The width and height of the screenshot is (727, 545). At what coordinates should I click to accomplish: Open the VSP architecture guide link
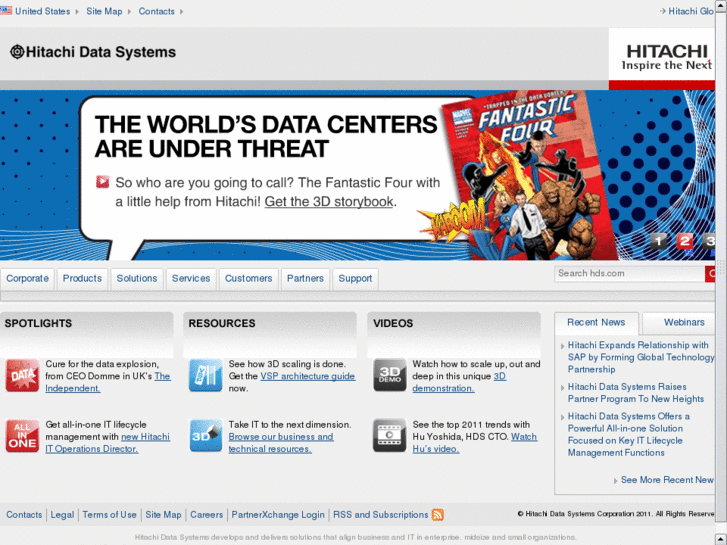pyautogui.click(x=308, y=376)
